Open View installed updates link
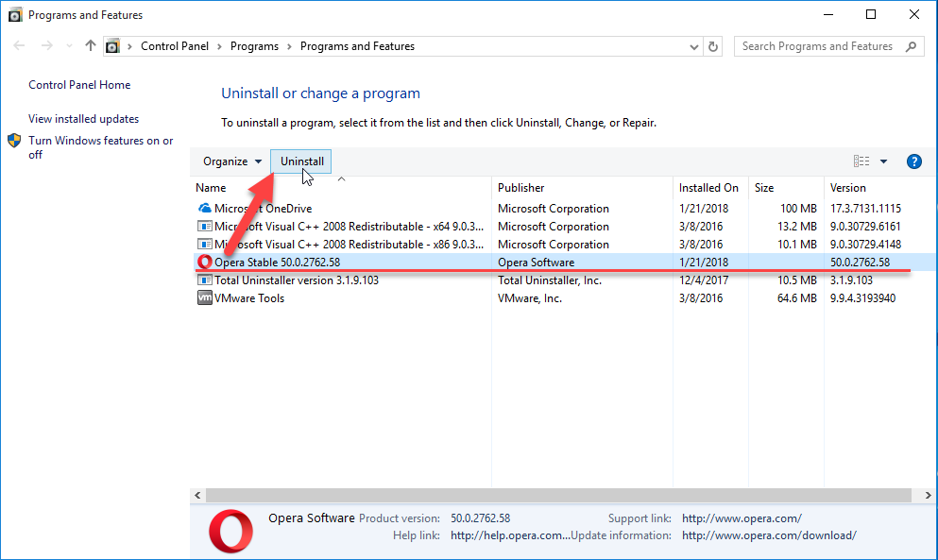 click(84, 119)
